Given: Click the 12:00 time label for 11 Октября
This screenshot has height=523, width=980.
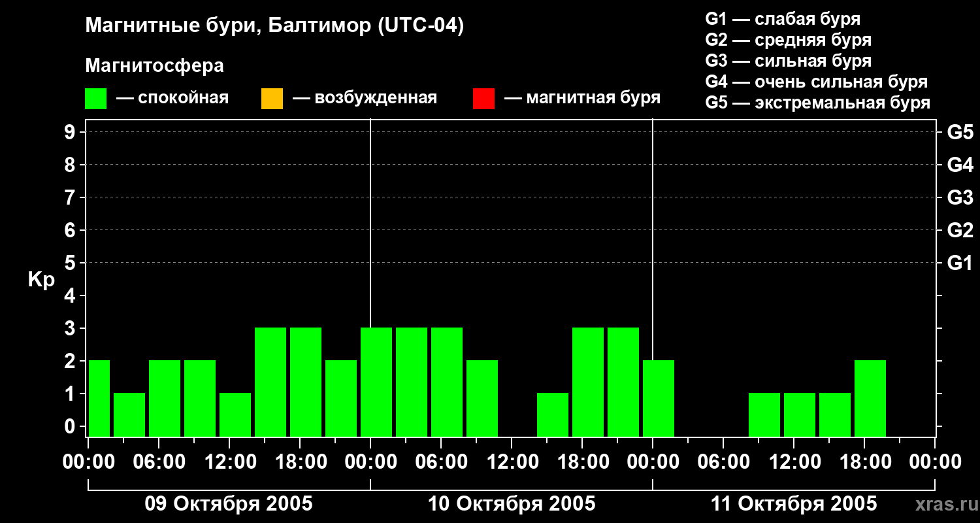Looking at the screenshot, I should point(794,462).
